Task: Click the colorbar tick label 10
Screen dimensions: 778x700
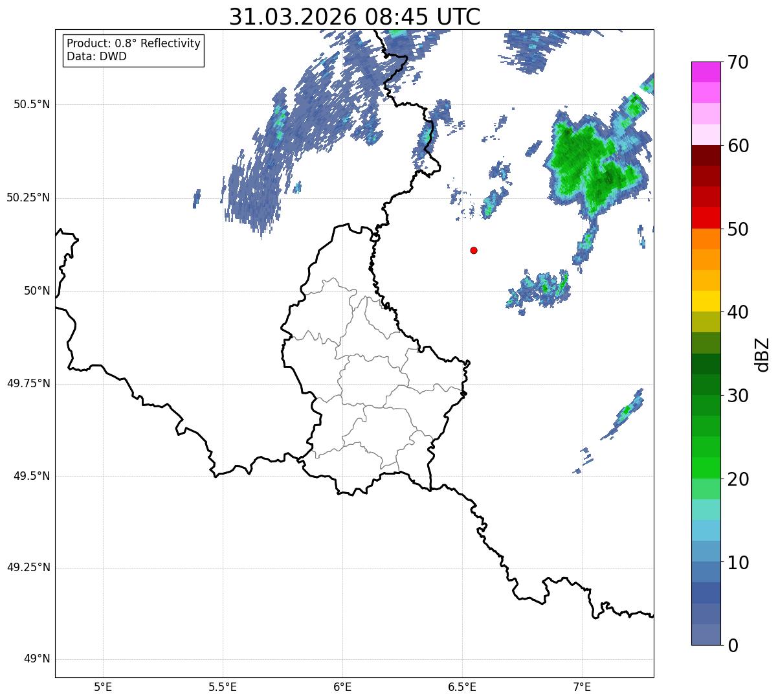Action: pos(737,562)
